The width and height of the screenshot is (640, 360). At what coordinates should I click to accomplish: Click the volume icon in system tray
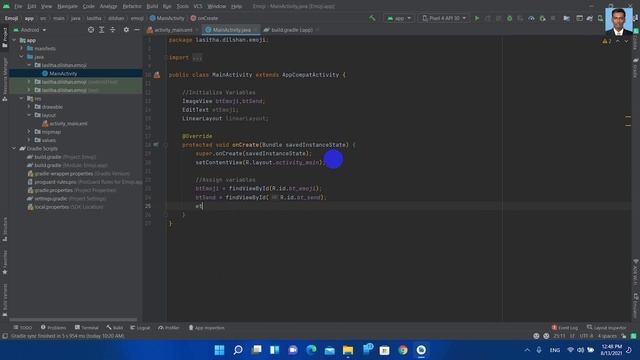pos(580,350)
